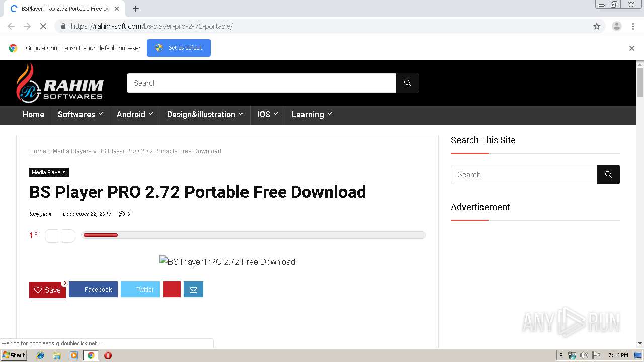Click the red temperature progress bar

pos(100,235)
